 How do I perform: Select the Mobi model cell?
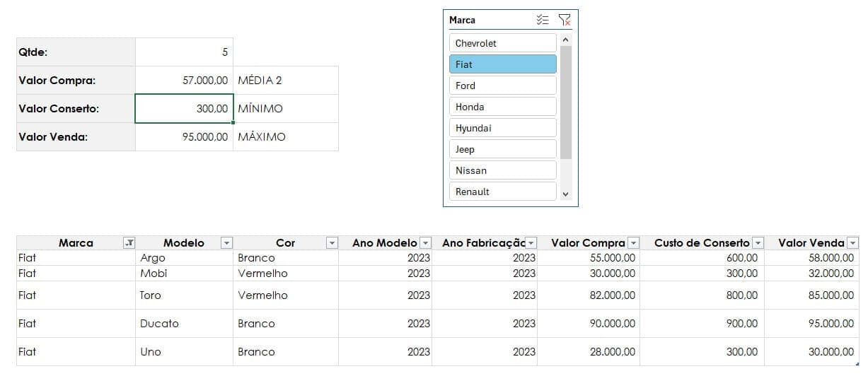click(184, 274)
